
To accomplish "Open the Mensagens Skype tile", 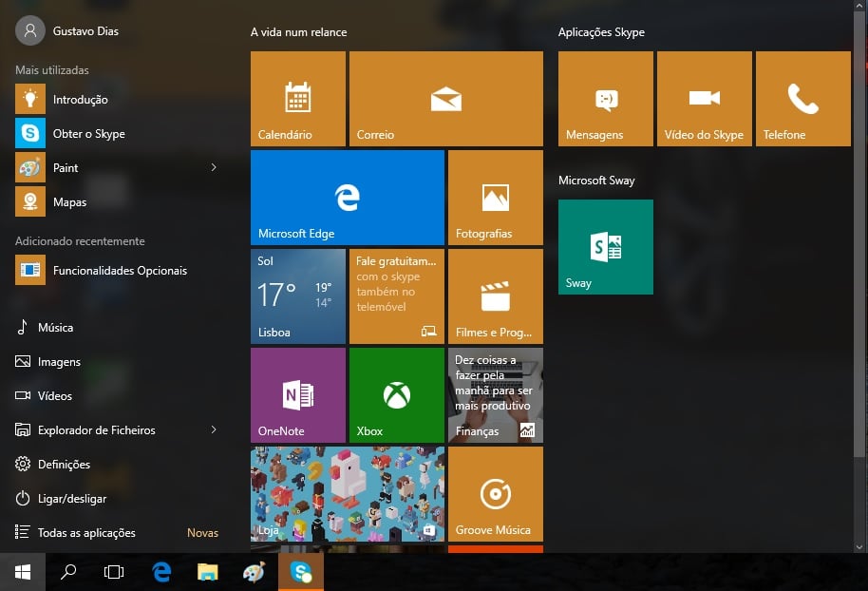I will click(606, 99).
